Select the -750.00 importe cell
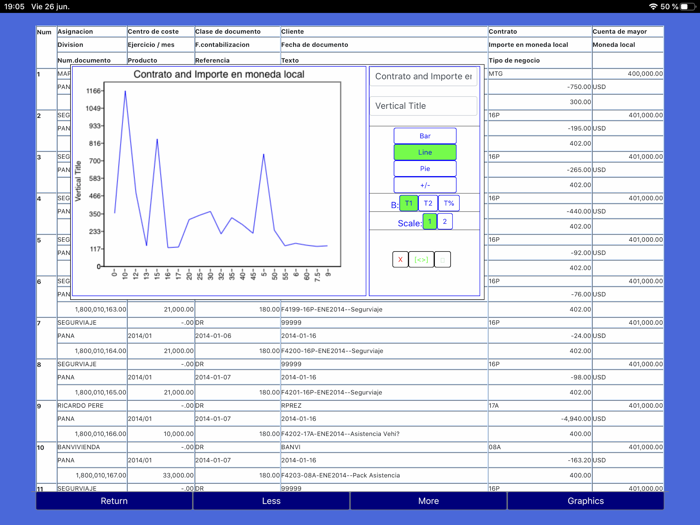This screenshot has width=700, height=525. (x=540, y=87)
